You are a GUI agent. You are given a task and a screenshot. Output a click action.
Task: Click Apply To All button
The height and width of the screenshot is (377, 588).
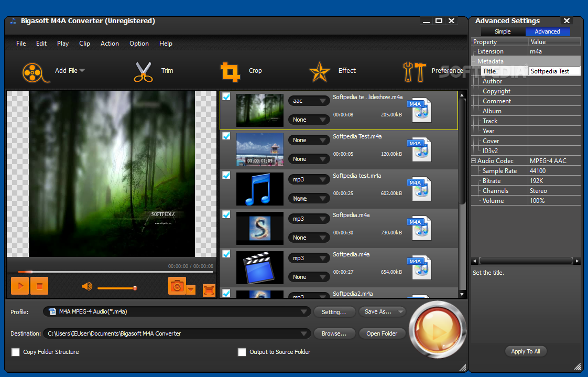[x=526, y=351]
